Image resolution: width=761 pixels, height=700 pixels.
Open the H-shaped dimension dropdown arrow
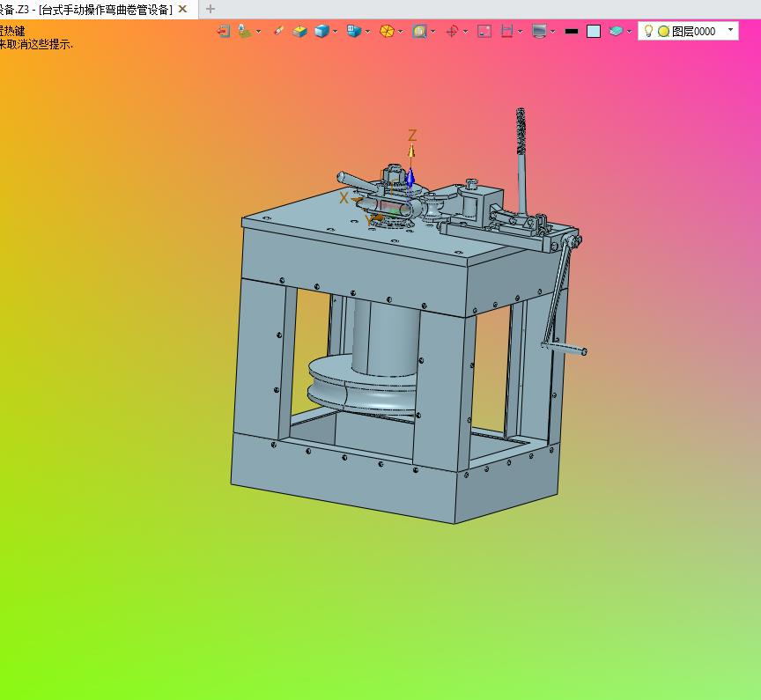[521, 32]
